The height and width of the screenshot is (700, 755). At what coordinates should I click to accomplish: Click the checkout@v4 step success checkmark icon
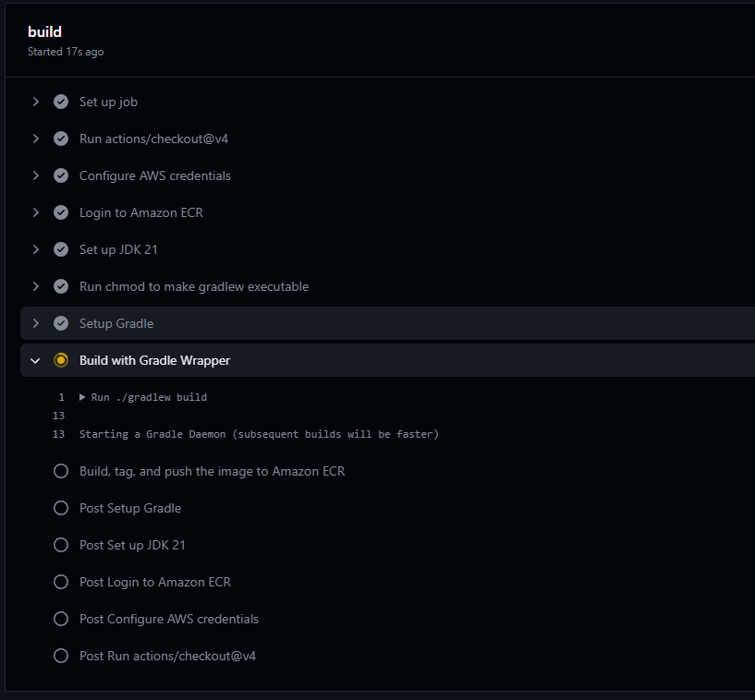click(x=61, y=139)
